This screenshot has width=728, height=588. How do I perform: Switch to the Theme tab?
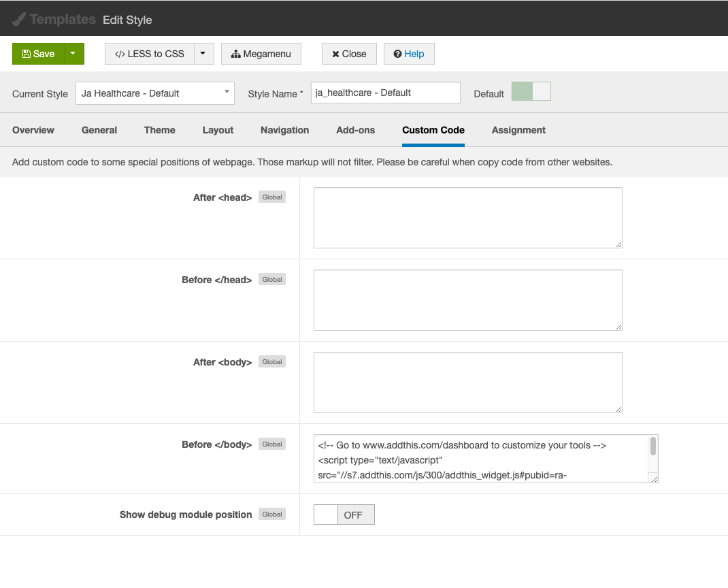coord(159,130)
